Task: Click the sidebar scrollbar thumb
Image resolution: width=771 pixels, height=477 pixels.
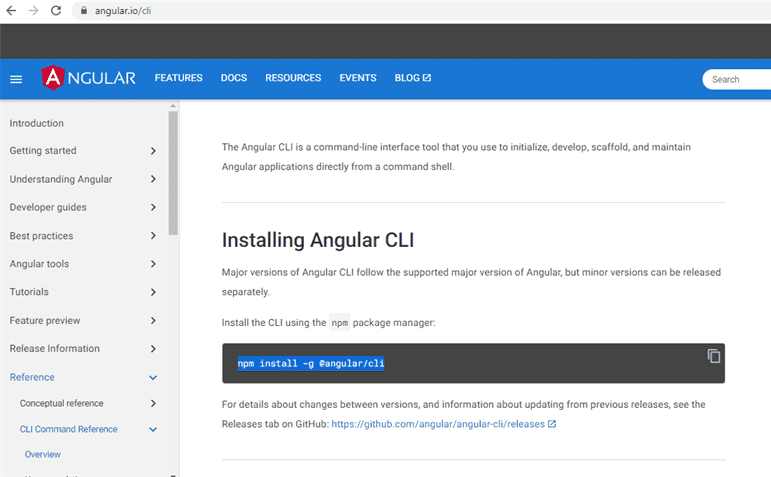Action: point(173,173)
